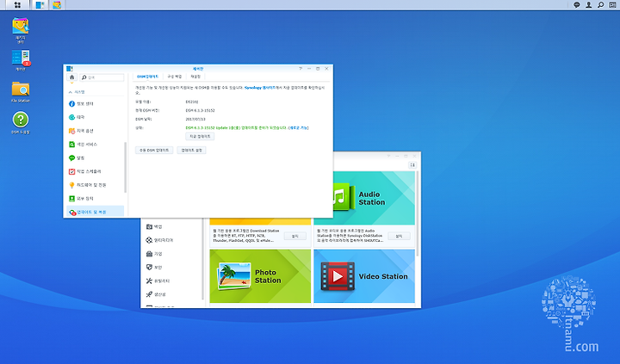Open the Photo Station package banner
The width and height of the screenshot is (620, 364).
coord(260,276)
